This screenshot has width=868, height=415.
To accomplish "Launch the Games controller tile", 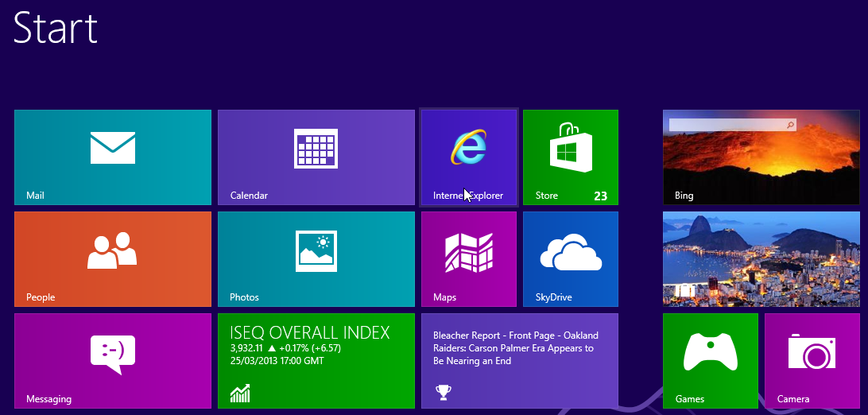I will click(711, 361).
